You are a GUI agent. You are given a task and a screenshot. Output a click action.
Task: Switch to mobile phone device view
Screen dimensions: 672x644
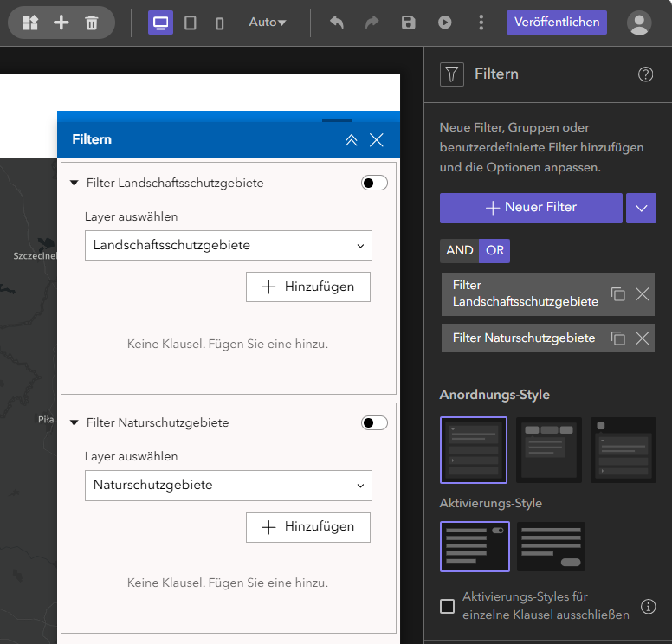(219, 23)
